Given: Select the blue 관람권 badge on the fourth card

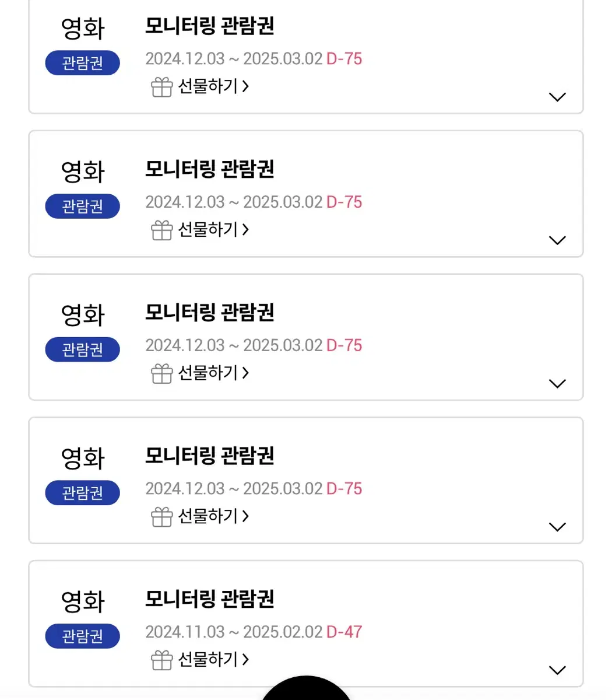Looking at the screenshot, I should (x=82, y=493).
